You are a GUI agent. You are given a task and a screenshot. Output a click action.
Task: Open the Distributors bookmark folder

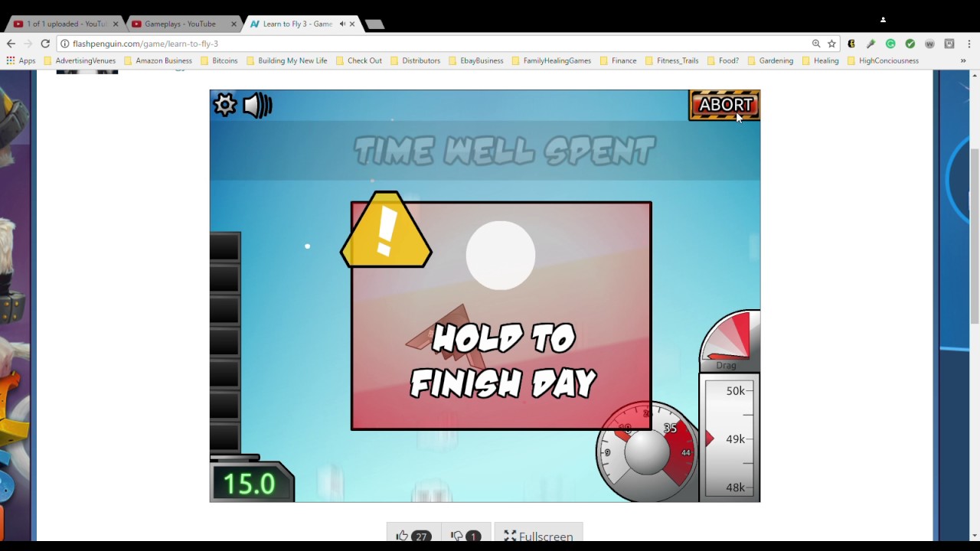(415, 60)
